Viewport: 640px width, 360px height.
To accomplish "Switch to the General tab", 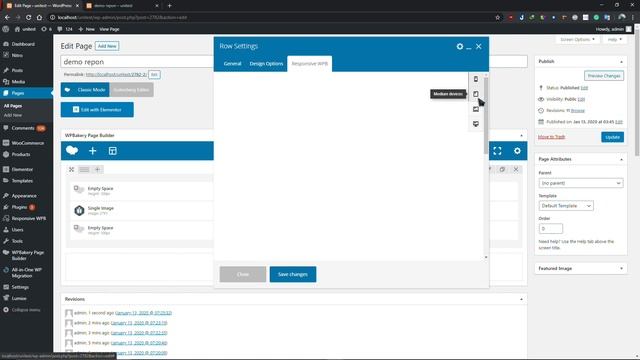I will [233, 64].
